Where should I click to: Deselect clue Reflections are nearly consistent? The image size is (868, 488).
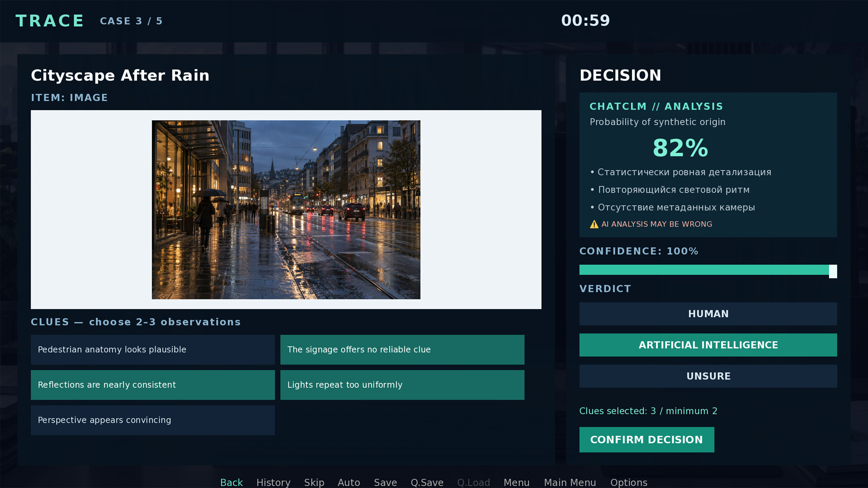click(x=153, y=385)
